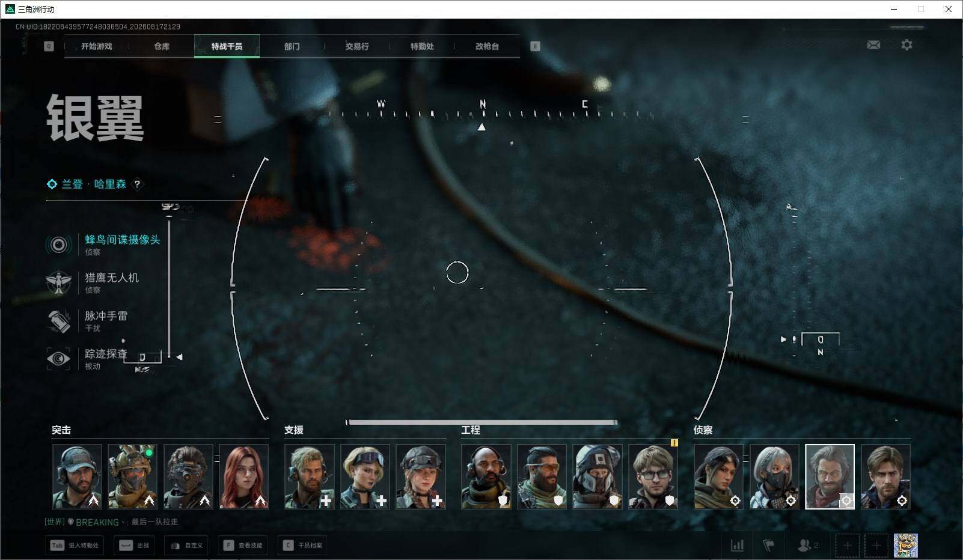
Task: Click the 支援 class heading
Action: coord(294,430)
